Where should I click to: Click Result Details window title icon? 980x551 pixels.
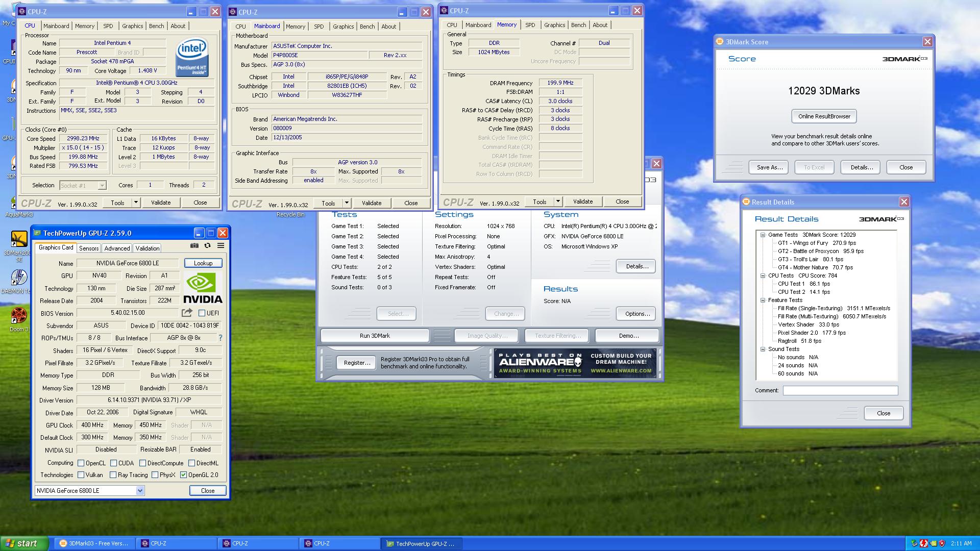tap(746, 202)
